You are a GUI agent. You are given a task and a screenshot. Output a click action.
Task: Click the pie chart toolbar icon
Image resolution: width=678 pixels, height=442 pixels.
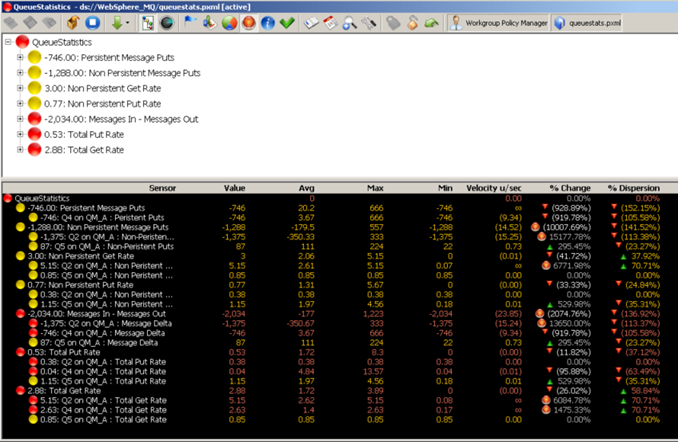pos(229,23)
